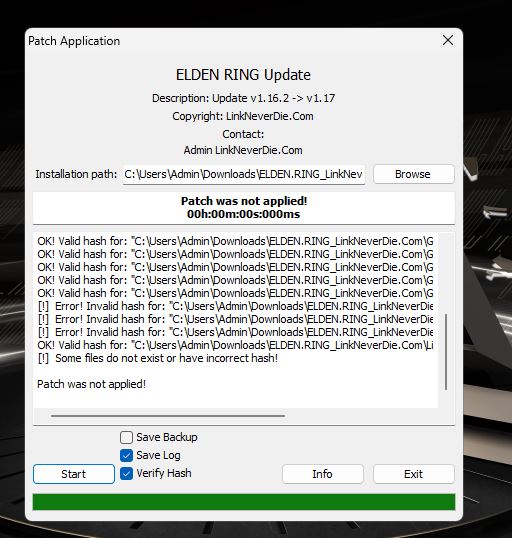Click the Browse button
Image resolution: width=512 pixels, height=538 pixels.
(414, 174)
